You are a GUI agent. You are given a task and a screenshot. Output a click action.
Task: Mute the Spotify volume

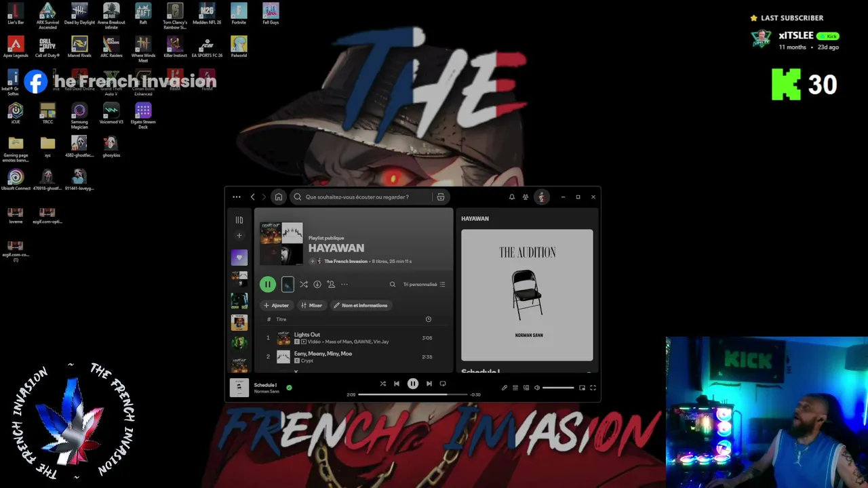537,388
